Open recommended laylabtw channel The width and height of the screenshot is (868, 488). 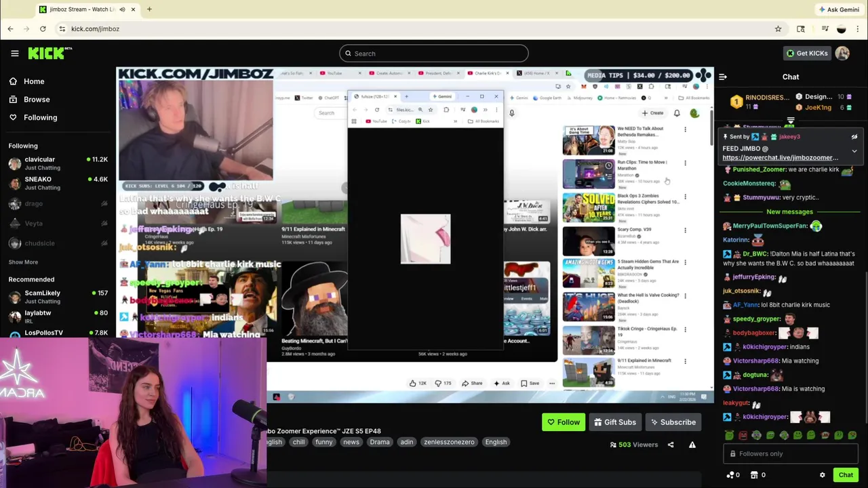tap(58, 317)
